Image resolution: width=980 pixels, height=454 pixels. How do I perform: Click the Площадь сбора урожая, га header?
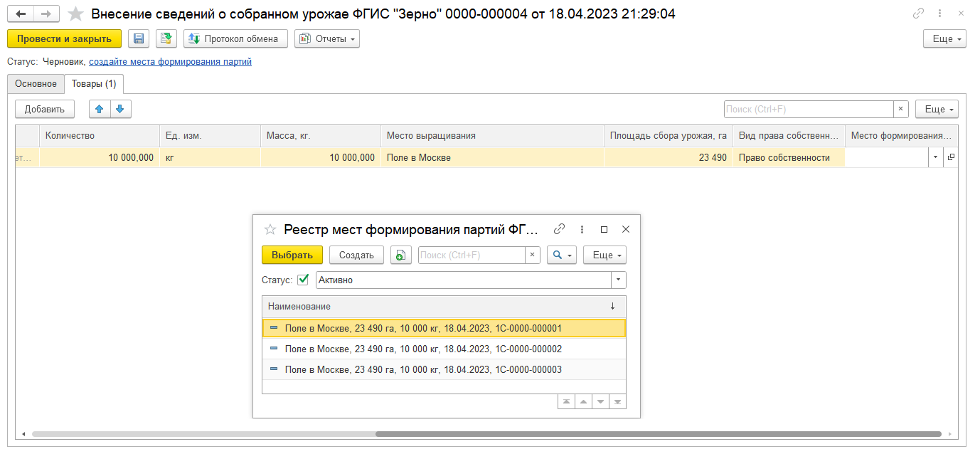tap(669, 135)
